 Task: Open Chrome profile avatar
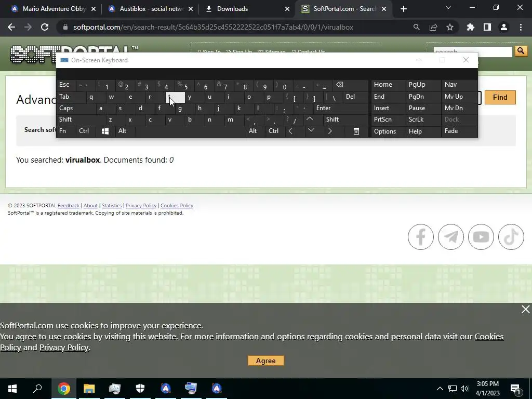tap(504, 27)
